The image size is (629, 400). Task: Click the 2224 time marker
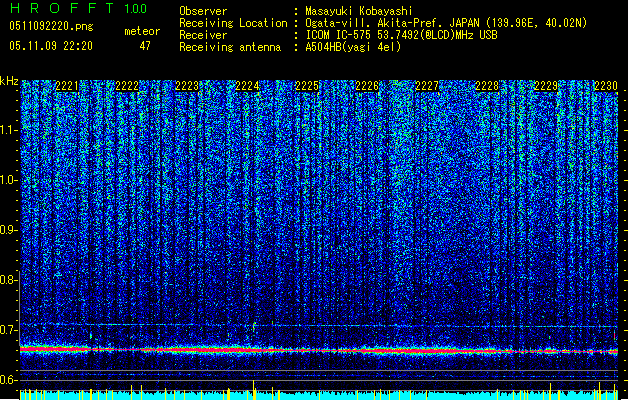247,86
